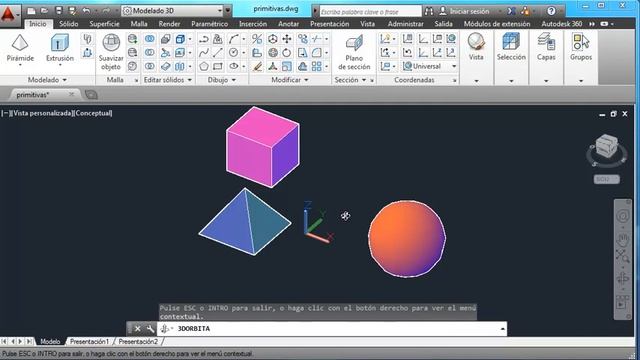Switch to the Presentación1 layout tab

coord(89,342)
